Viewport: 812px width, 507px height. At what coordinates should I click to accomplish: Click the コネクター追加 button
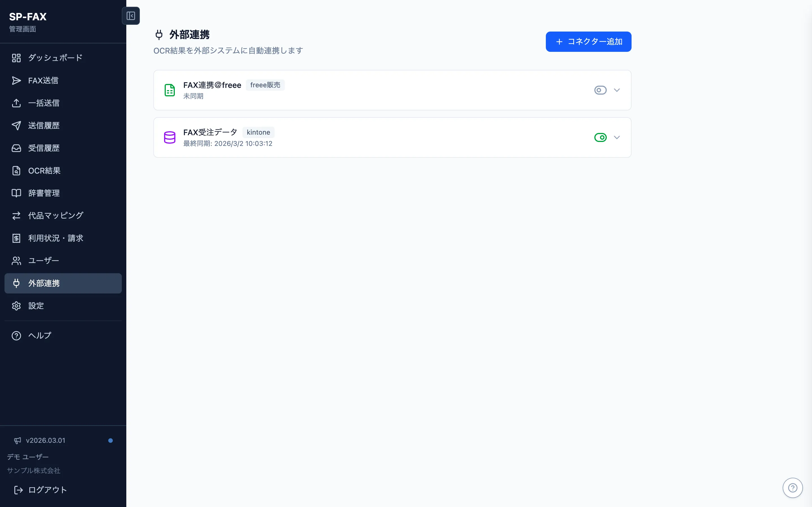click(x=588, y=42)
